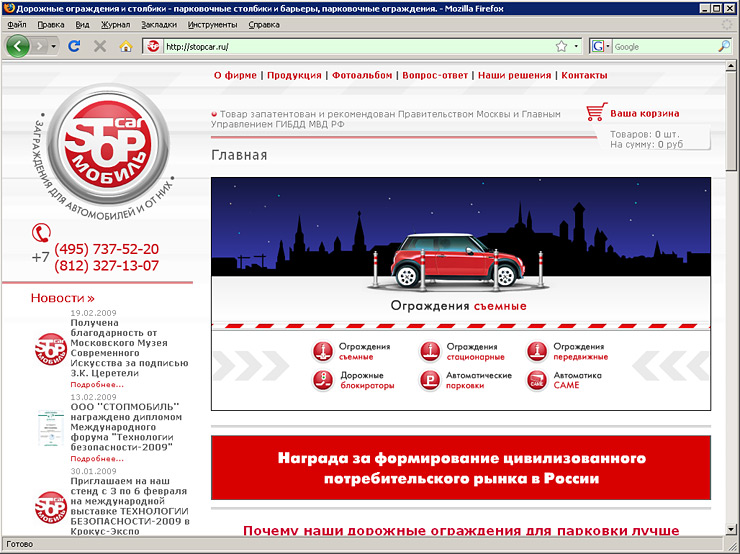Click the Stop loading icon
The image size is (740, 554).
point(100,46)
